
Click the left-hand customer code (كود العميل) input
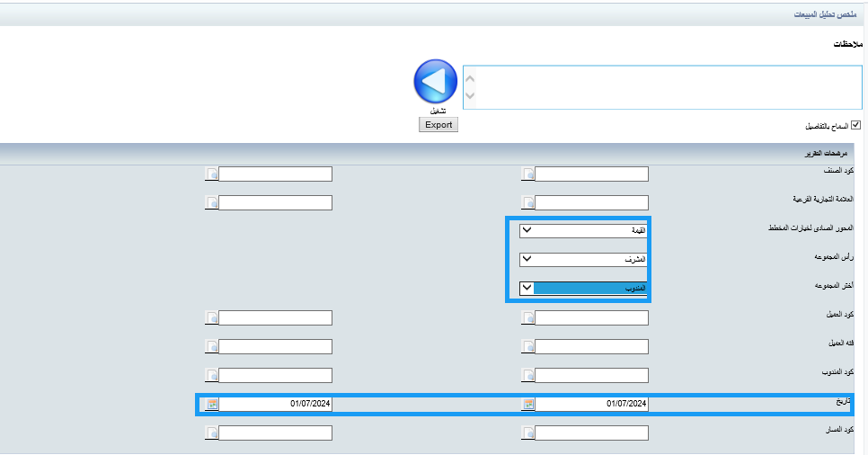tap(276, 318)
